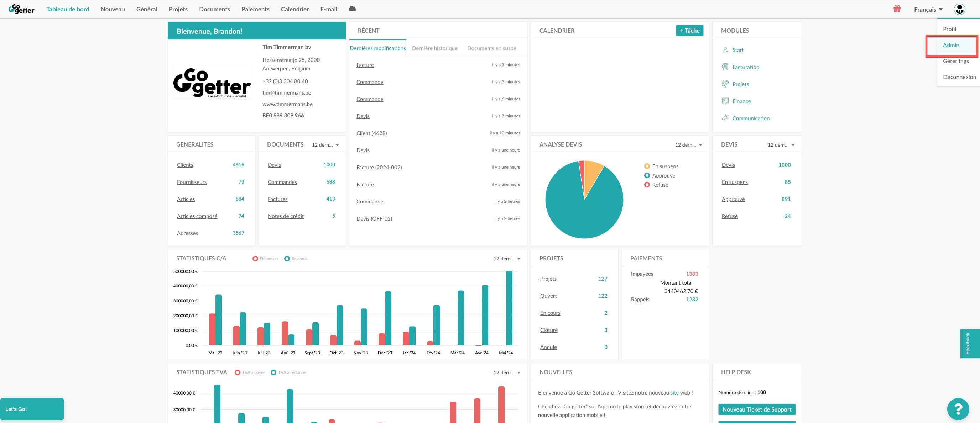Expand the Statistiques TVA period dropdown
This screenshot has height=423, width=980.
507,372
